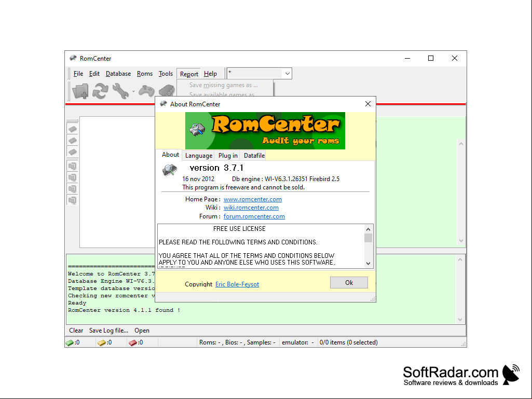Click the RomCenter main window title icon
The image size is (532, 399).
73,58
